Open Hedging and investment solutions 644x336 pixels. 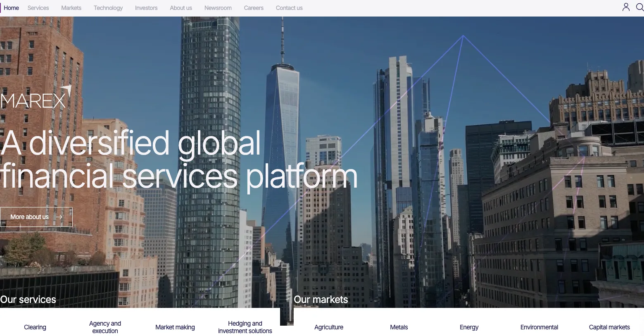245,327
